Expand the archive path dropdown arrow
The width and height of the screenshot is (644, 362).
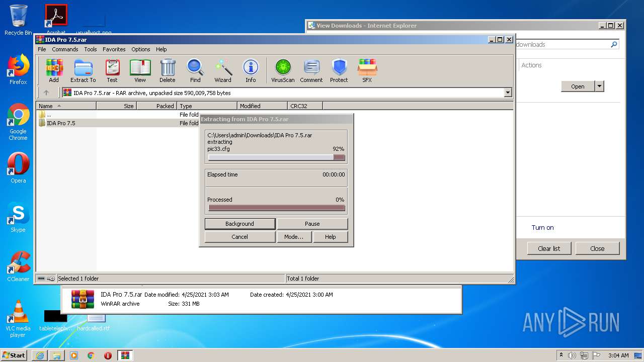(x=508, y=93)
